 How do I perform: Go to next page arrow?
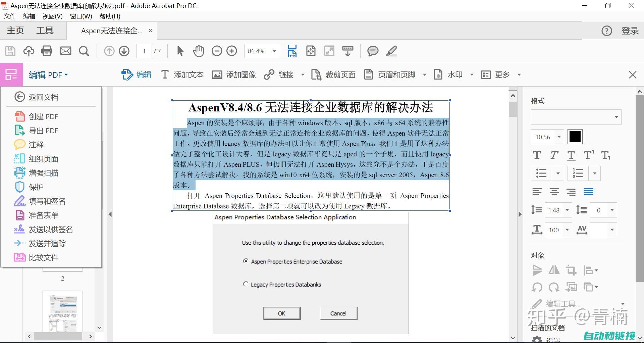124,51
